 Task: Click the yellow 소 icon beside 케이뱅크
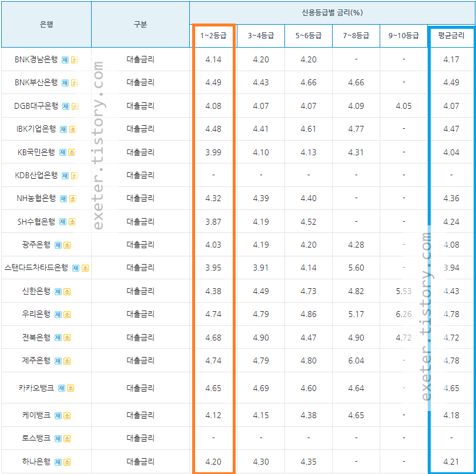click(x=68, y=416)
